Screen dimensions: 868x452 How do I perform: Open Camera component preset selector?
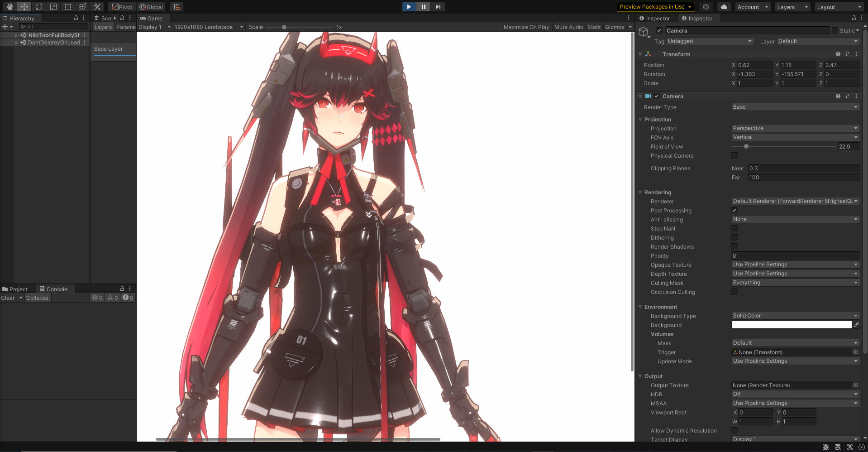coord(847,96)
